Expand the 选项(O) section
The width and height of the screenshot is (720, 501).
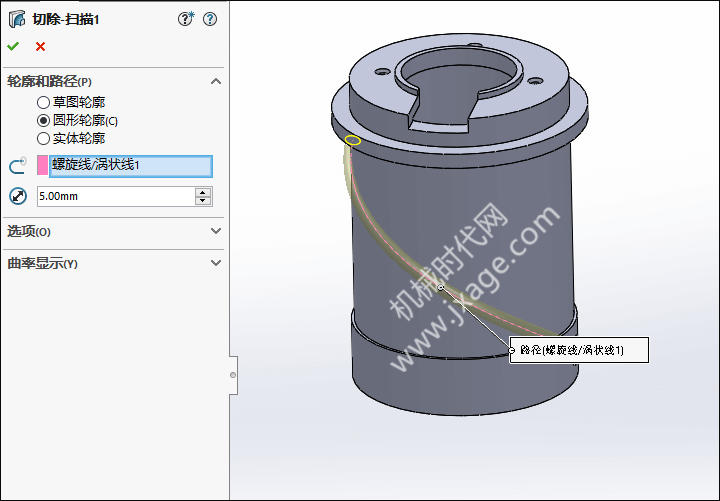click(216, 231)
